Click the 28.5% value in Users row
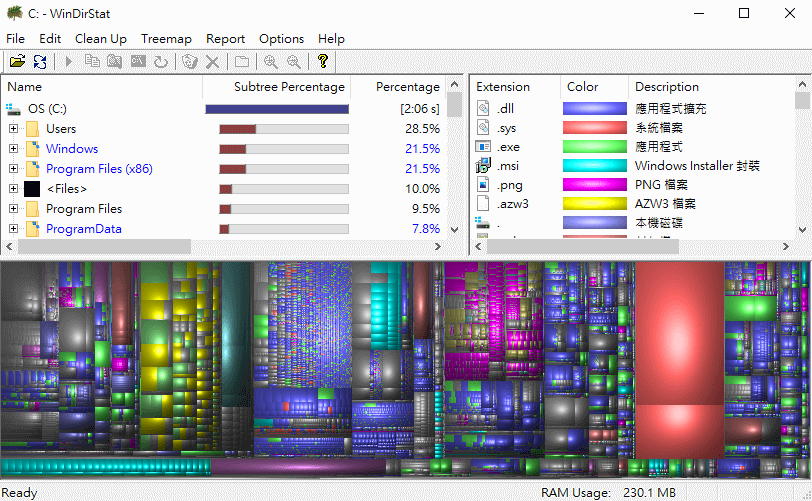 pyautogui.click(x=423, y=128)
